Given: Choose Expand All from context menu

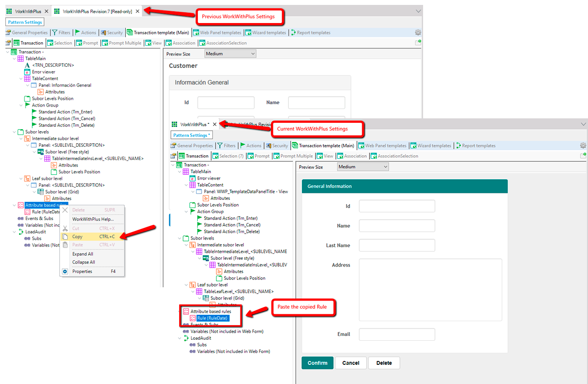Looking at the screenshot, I should [82, 254].
